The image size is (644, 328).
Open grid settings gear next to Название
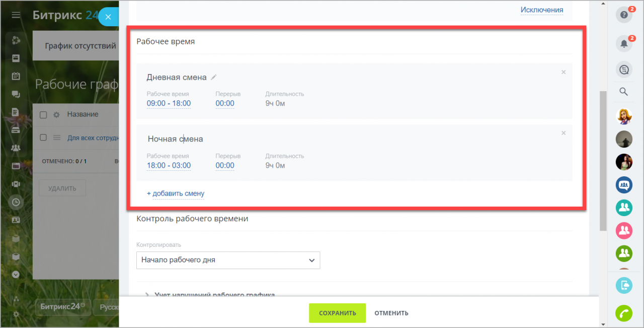pyautogui.click(x=57, y=115)
